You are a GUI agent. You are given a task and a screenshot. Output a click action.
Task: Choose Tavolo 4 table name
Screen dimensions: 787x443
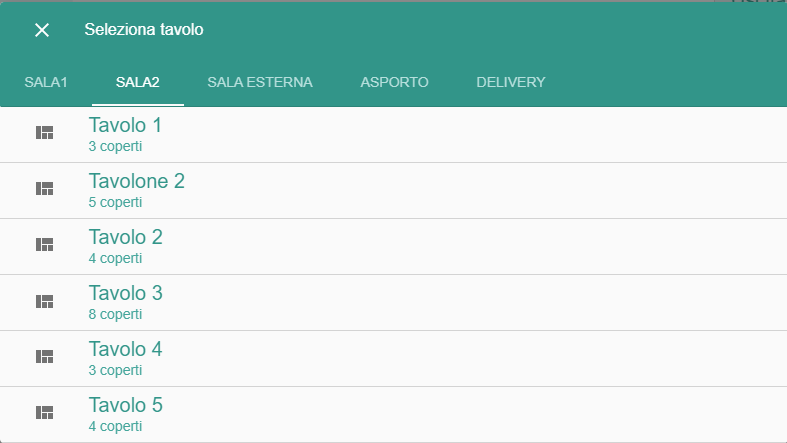point(125,349)
